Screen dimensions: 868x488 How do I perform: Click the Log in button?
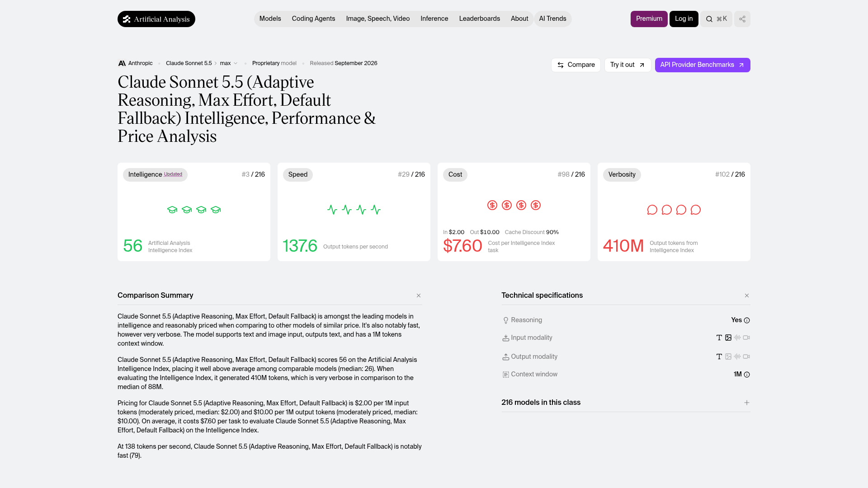click(684, 19)
